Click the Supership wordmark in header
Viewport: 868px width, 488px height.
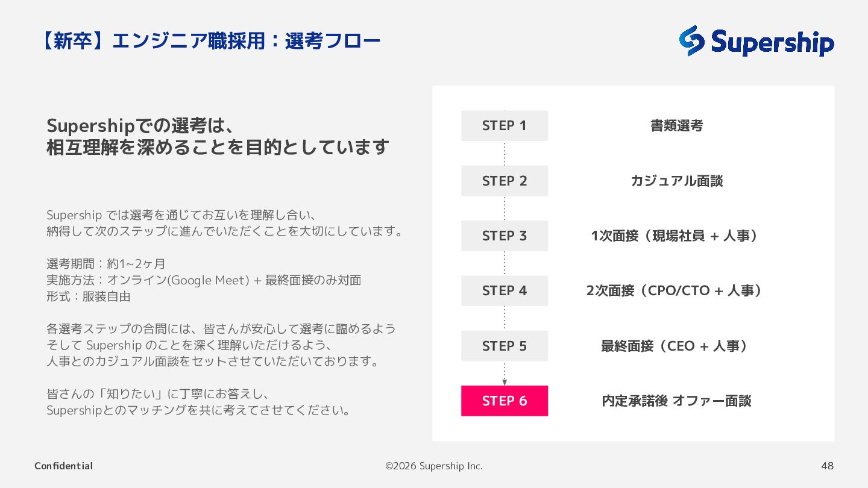[773, 42]
